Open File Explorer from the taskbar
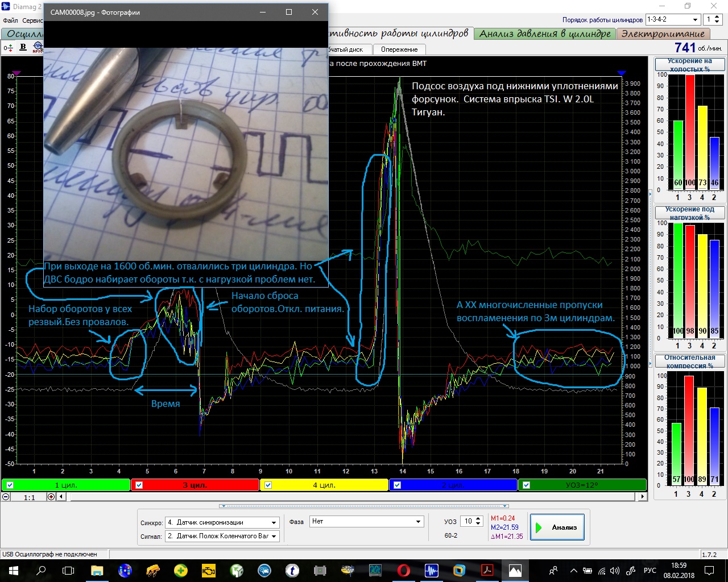Screen dimensions: 728x582 (x=97, y=571)
